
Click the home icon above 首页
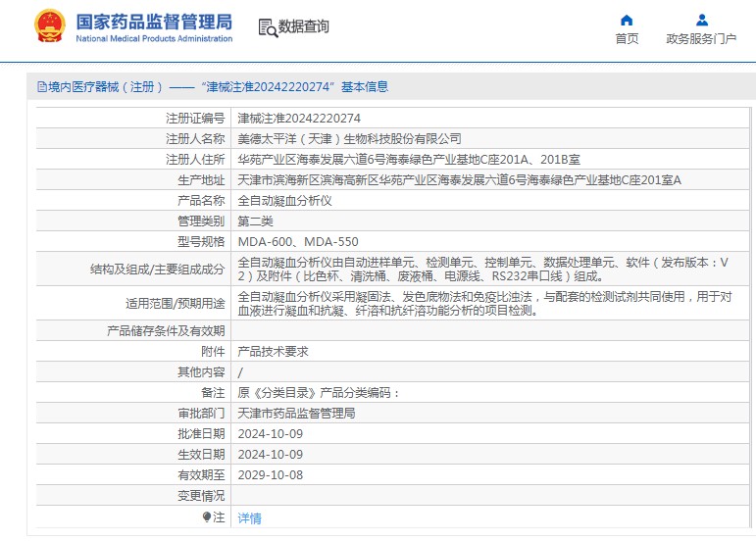point(627,20)
